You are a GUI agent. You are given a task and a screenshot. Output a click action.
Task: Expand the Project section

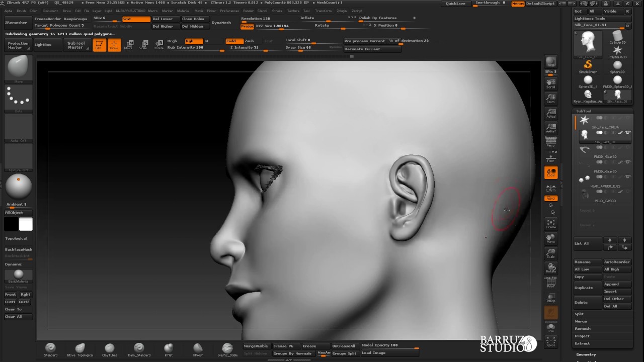[x=582, y=336]
